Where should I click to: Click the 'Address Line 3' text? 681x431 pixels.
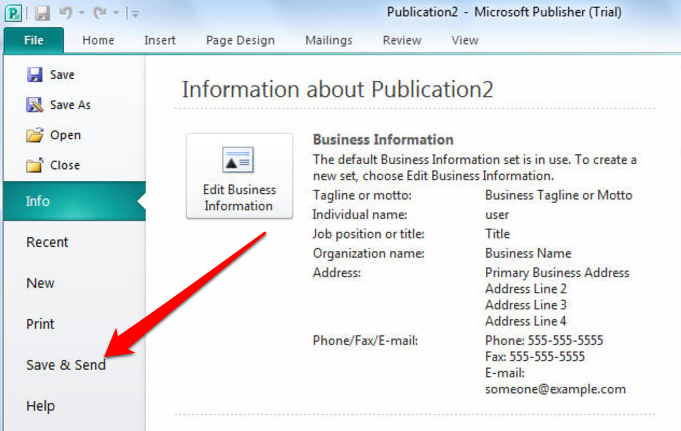point(526,305)
